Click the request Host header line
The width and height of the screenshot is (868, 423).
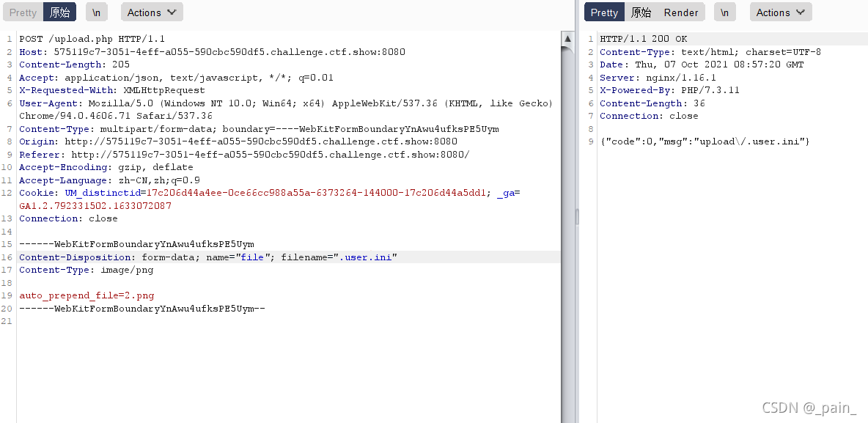pos(212,52)
